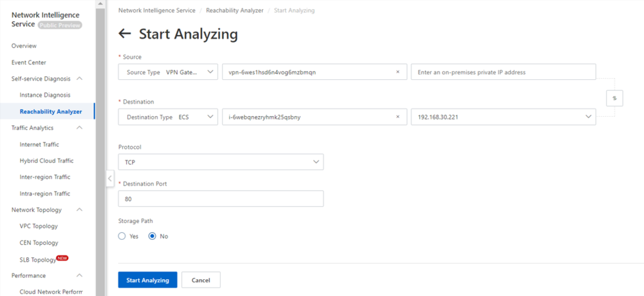Image resolution: width=644 pixels, height=296 pixels.
Task: Open the 192.168.30.221 IP address dropdown
Action: click(503, 117)
